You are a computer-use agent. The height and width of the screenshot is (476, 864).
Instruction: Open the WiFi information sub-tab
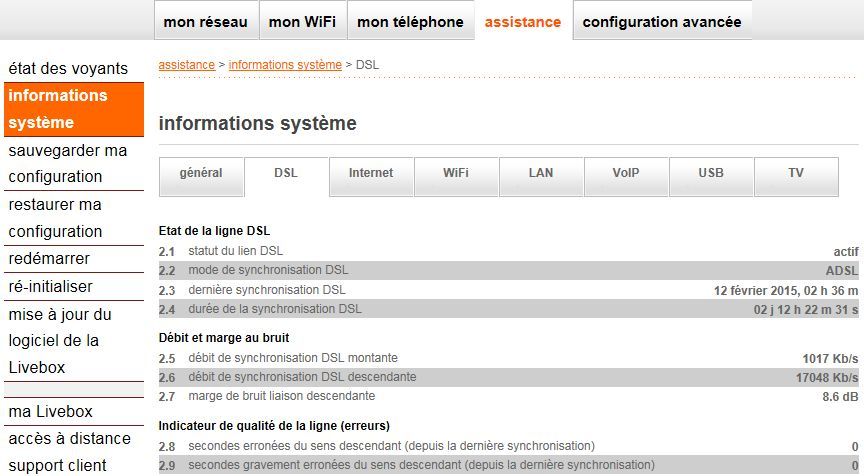tap(456, 174)
